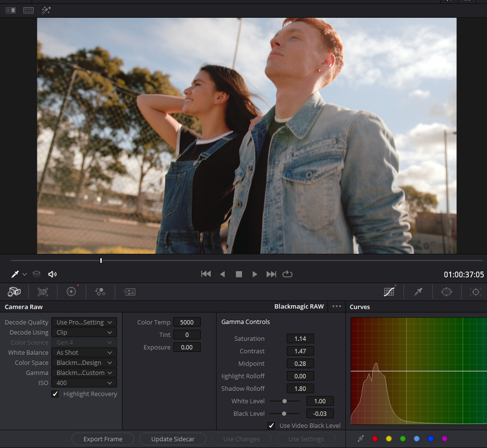This screenshot has height=448, width=487.
Task: Select the red curve channel dot
Action: tap(375, 438)
